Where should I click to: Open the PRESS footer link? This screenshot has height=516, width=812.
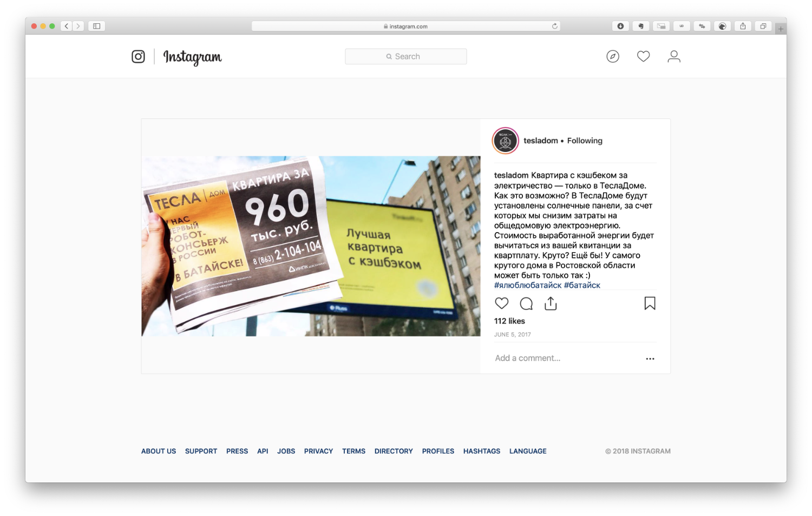237,451
